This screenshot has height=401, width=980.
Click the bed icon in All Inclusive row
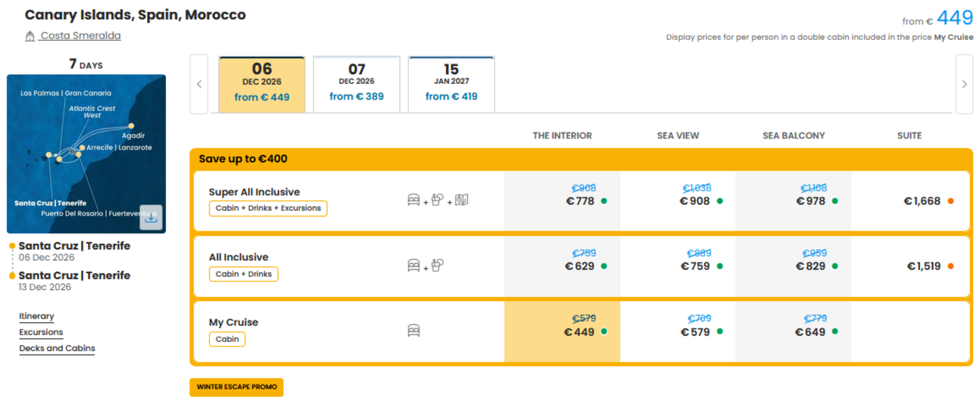tap(414, 265)
